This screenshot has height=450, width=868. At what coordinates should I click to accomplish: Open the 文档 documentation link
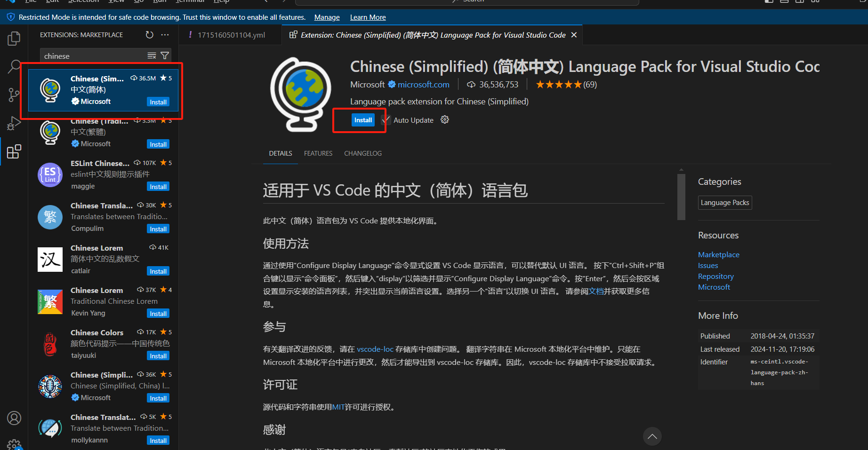[x=596, y=292]
